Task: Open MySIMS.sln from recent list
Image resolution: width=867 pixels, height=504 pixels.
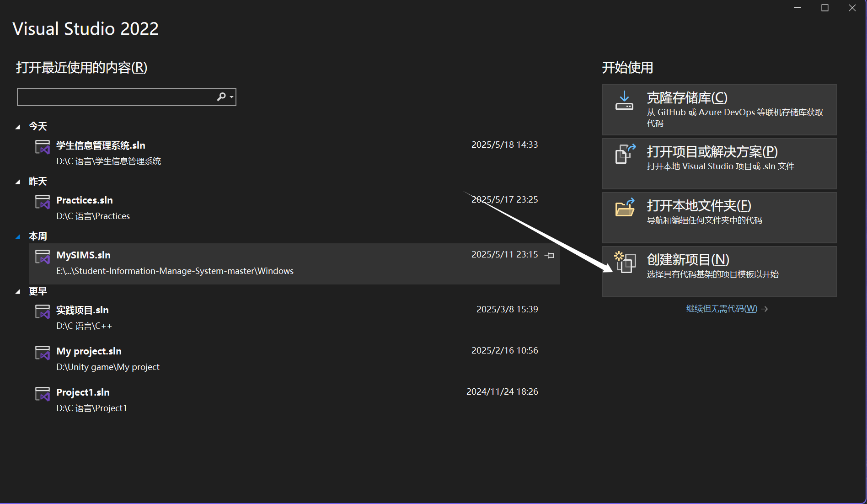Action: pyautogui.click(x=294, y=263)
